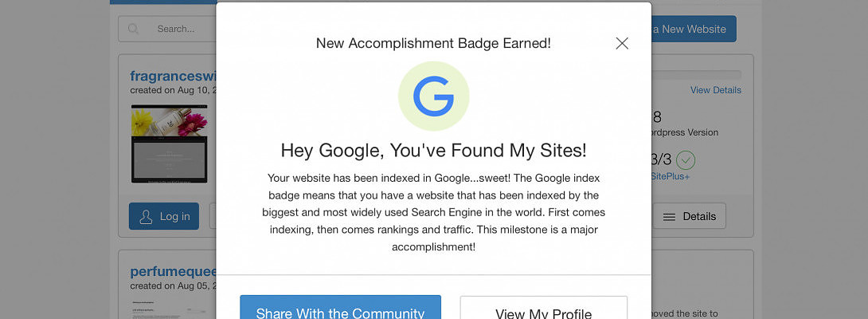Close the accomplishment badge popup
Screen dimensions: 868x319
pos(622,43)
